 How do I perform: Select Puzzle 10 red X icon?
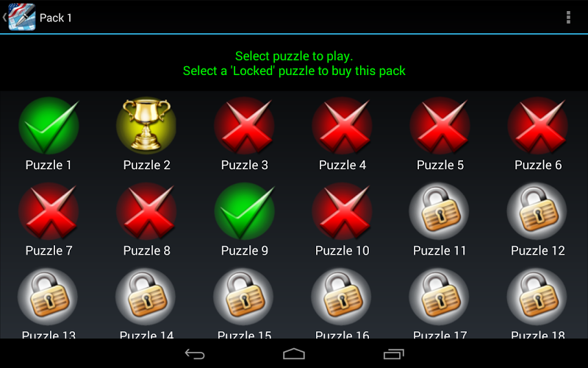[342, 211]
